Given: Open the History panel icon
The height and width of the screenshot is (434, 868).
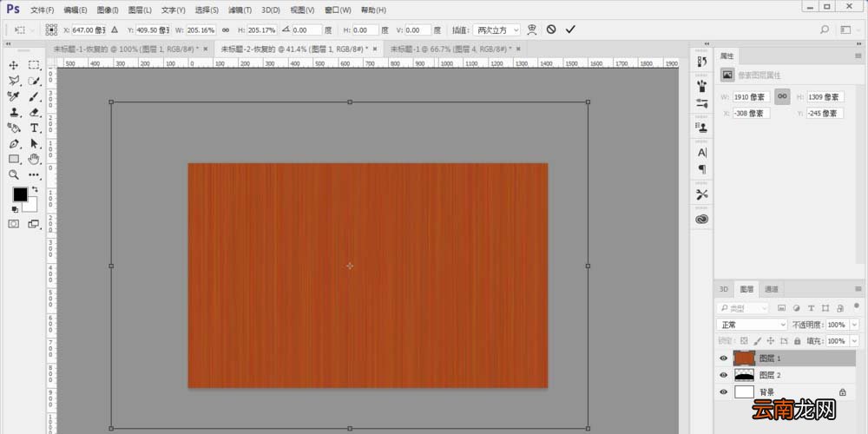Looking at the screenshot, I should [x=702, y=61].
